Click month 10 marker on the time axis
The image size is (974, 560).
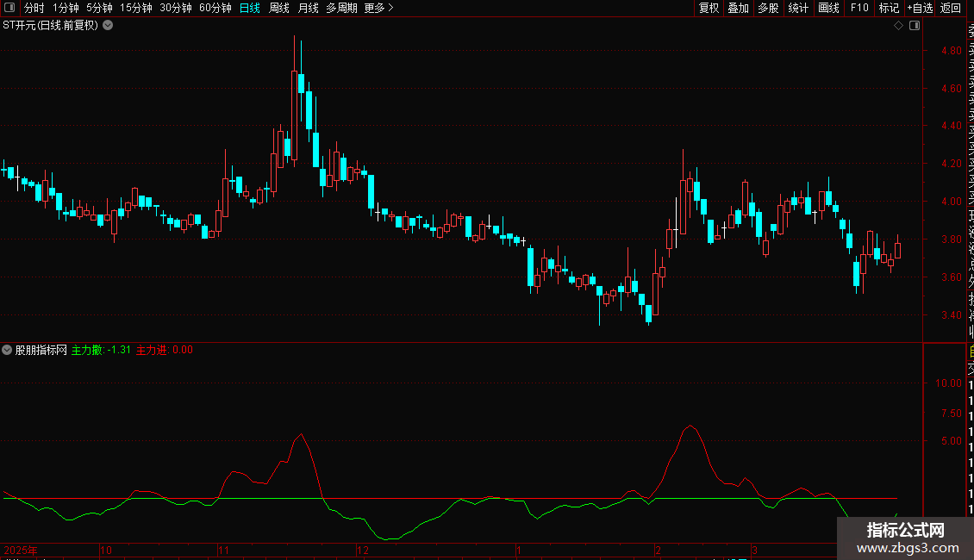[106, 550]
